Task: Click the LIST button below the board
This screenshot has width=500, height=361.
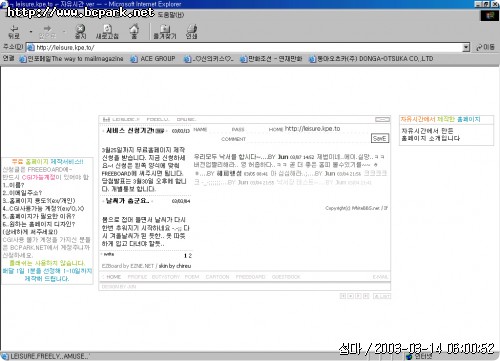Action: coord(382,296)
